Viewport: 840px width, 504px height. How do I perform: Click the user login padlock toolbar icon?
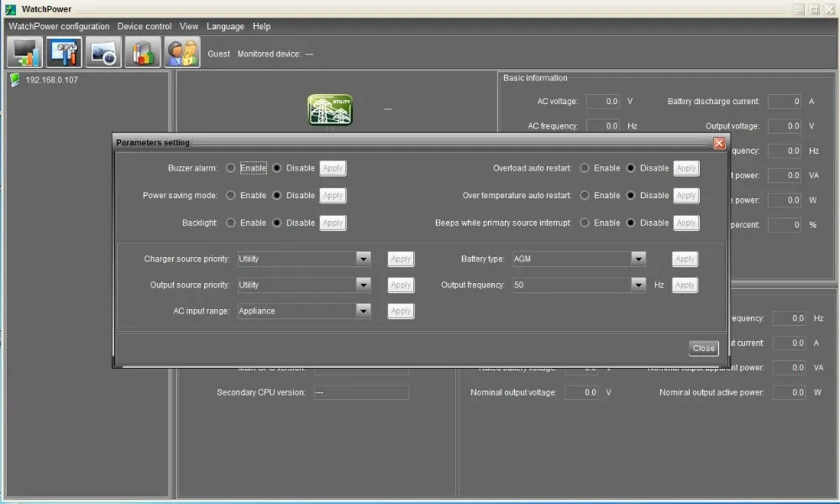point(181,52)
